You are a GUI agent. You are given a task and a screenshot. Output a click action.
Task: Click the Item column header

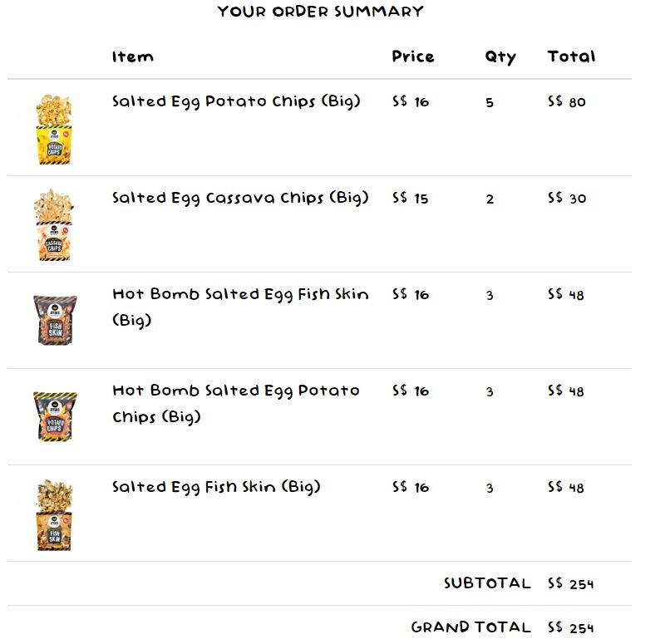[133, 57]
